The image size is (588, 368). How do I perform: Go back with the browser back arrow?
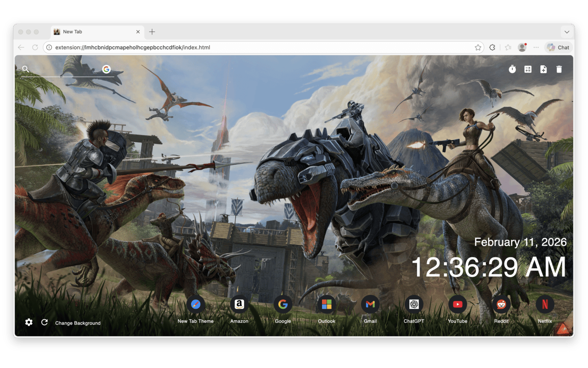coord(21,47)
